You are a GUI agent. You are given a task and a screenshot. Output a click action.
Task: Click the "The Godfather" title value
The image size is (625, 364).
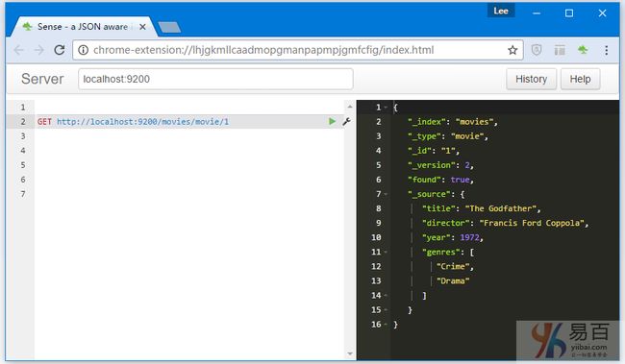click(501, 208)
